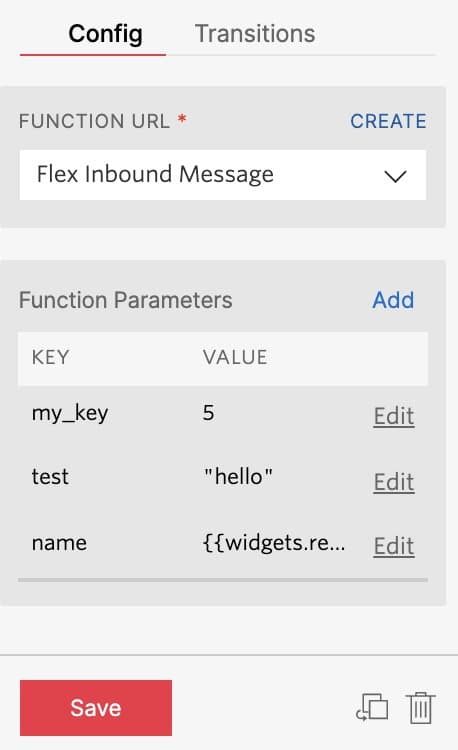
Task: Open the Flex Inbound Message selector
Action: (x=223, y=175)
